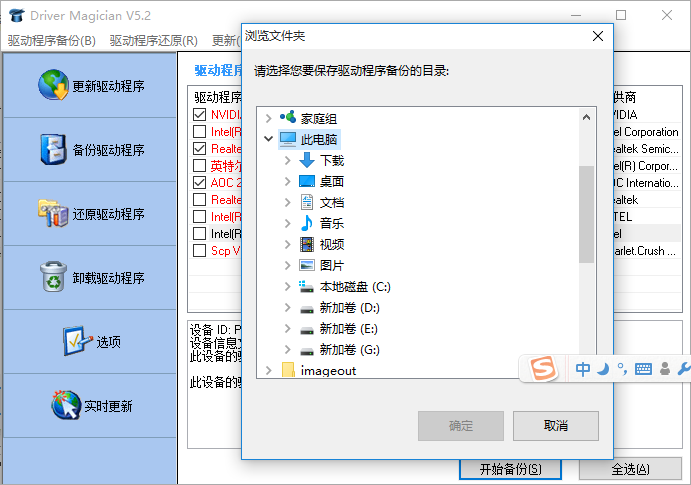Uncheck the AOC driver checkbox
691x485 pixels.
click(200, 182)
